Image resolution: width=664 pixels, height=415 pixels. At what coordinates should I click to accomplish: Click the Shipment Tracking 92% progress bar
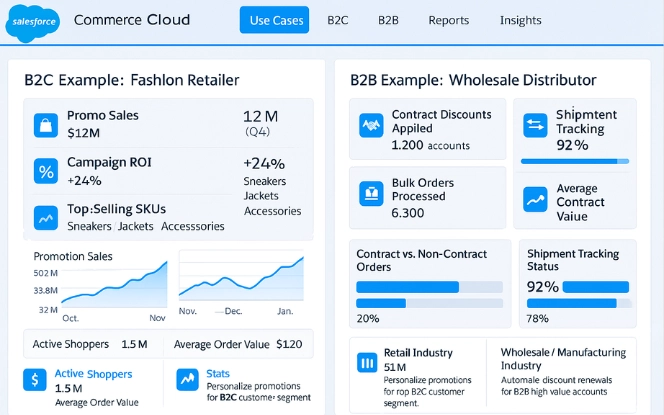[575, 160]
